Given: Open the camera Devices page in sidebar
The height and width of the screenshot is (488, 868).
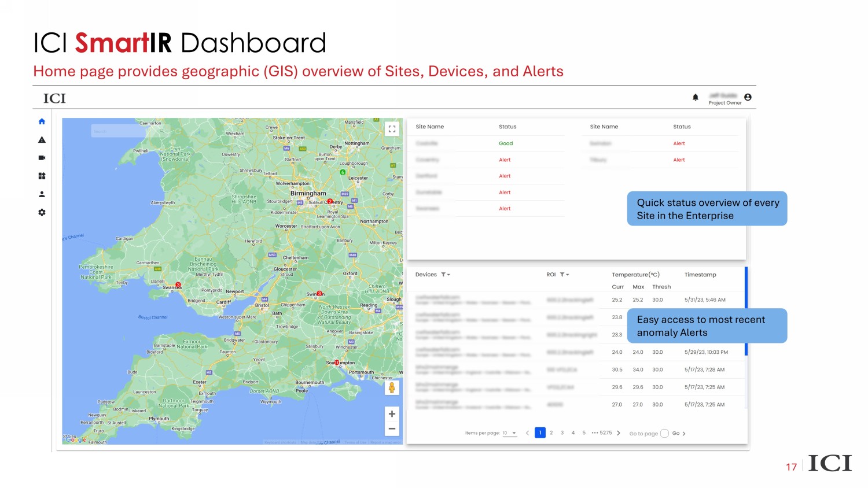Looking at the screenshot, I should 42,158.
